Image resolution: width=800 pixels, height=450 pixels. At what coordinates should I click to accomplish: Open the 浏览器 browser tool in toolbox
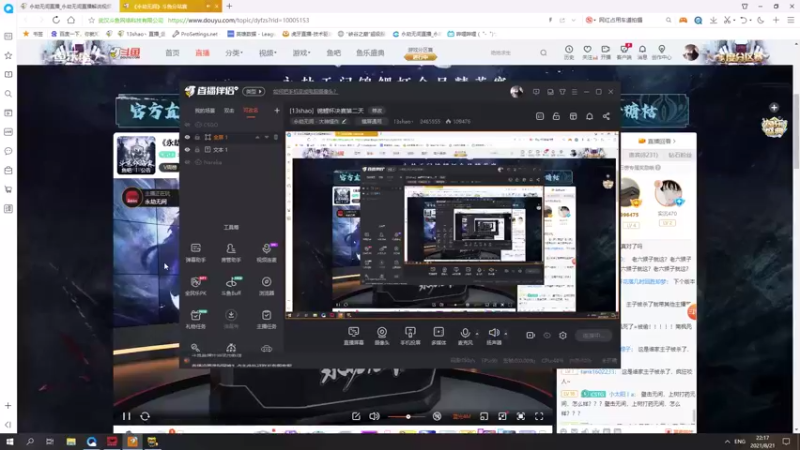pyautogui.click(x=266, y=286)
